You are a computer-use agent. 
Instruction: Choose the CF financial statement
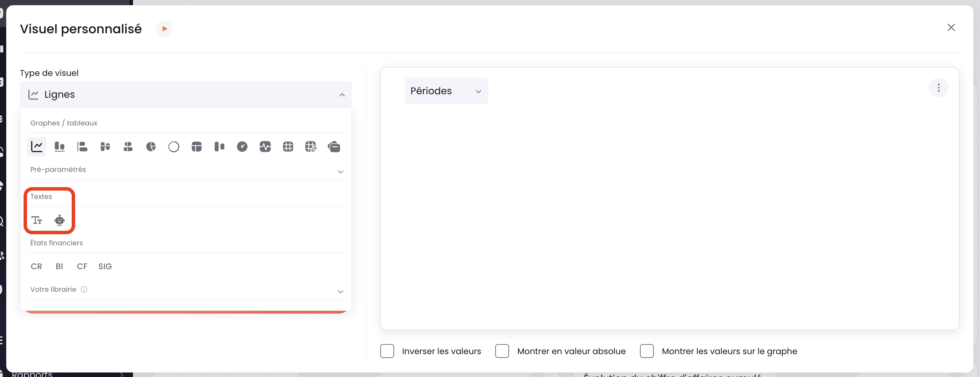[82, 266]
